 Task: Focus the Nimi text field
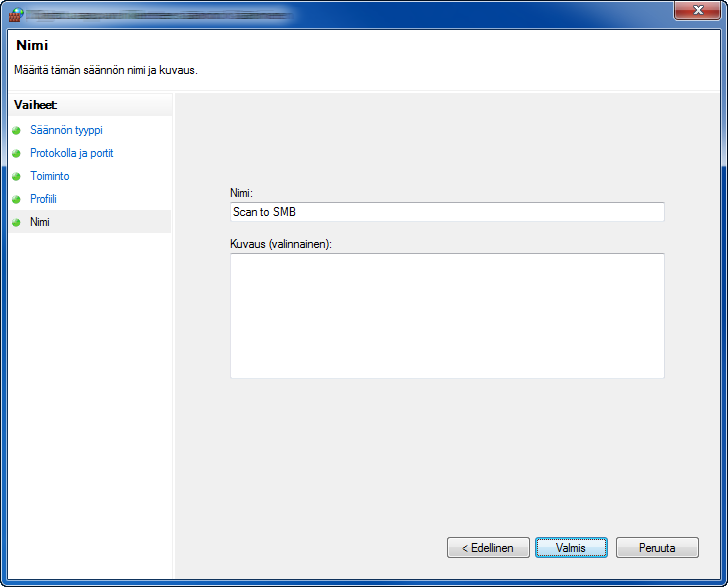tap(447, 212)
